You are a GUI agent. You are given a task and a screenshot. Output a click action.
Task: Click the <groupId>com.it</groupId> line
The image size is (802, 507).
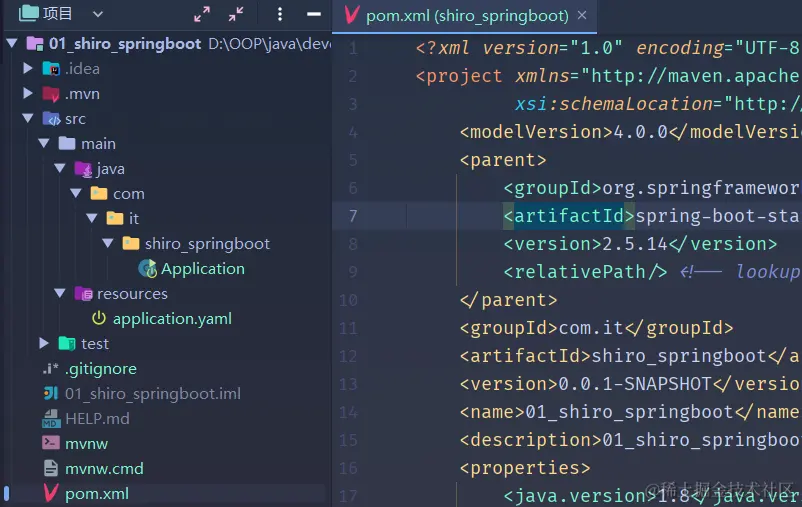(596, 328)
